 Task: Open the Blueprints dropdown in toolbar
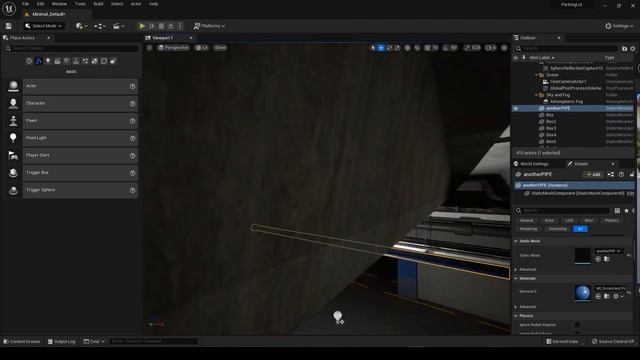[x=100, y=26]
